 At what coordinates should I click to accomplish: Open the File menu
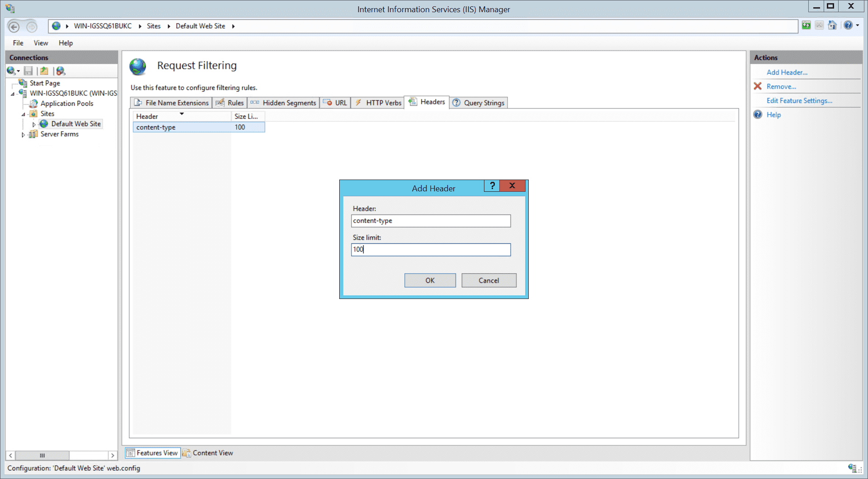(x=18, y=43)
